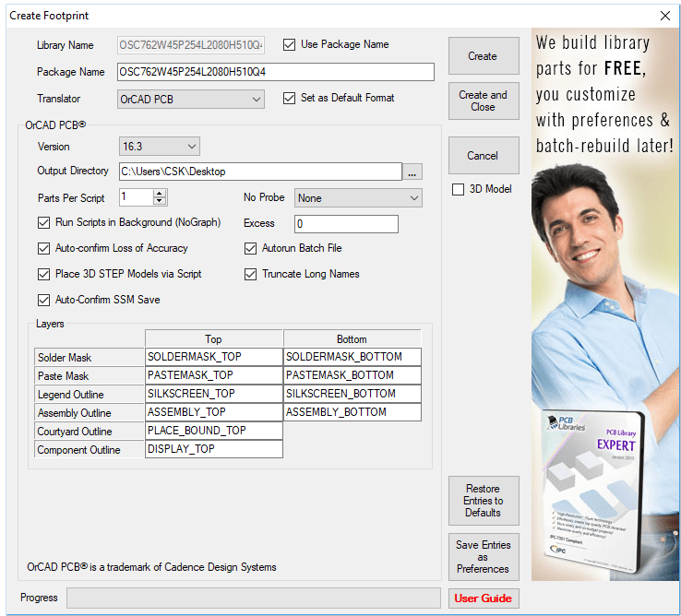Edit ASSEMBLY_TOP layer cell
This screenshot has width=681, height=616.
214,412
